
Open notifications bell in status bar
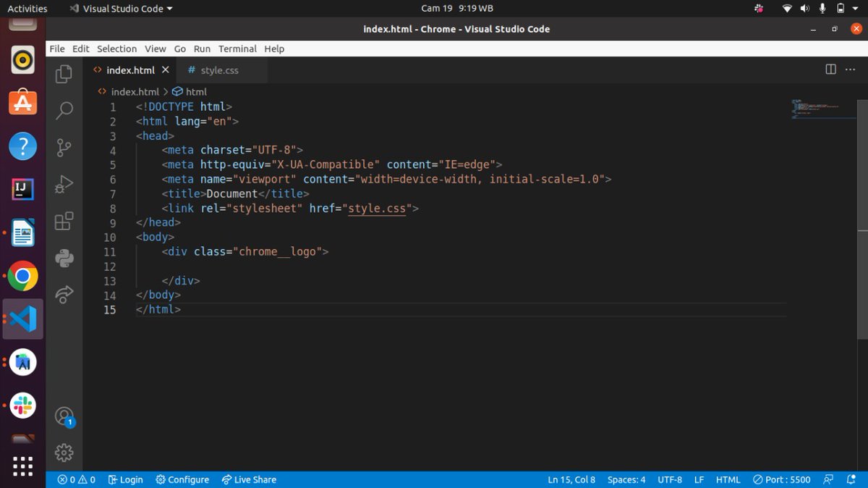coord(851,479)
